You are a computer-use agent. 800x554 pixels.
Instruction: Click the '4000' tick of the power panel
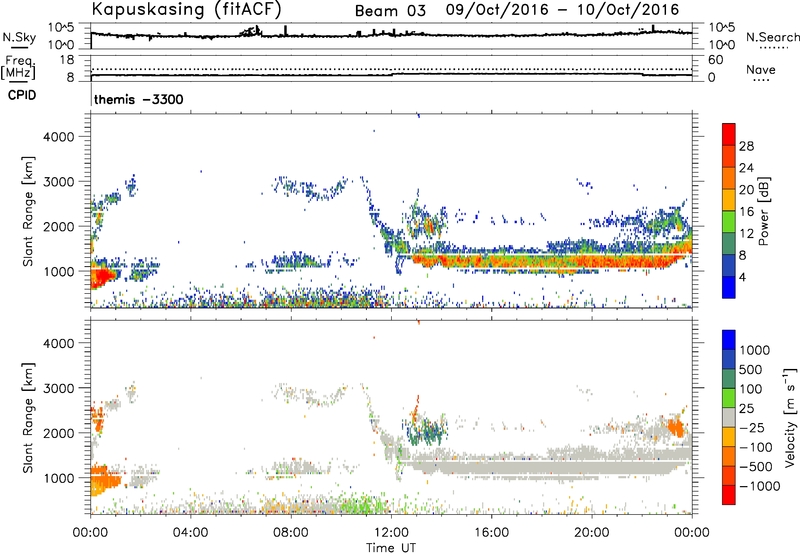(x=59, y=137)
